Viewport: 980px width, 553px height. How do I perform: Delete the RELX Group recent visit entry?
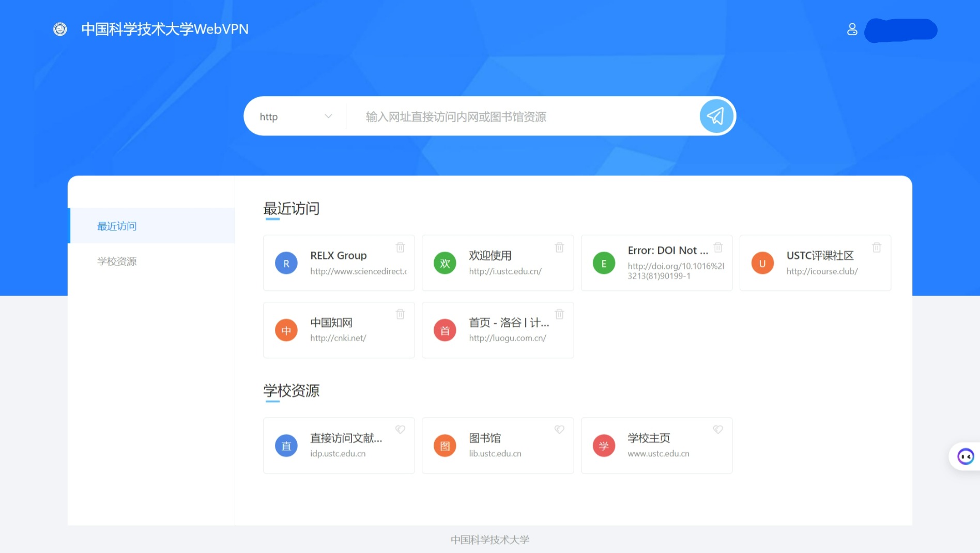coord(400,248)
